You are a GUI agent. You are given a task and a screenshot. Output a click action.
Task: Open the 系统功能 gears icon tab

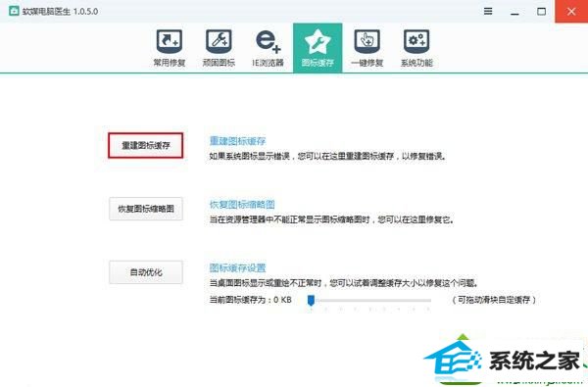coord(416,48)
